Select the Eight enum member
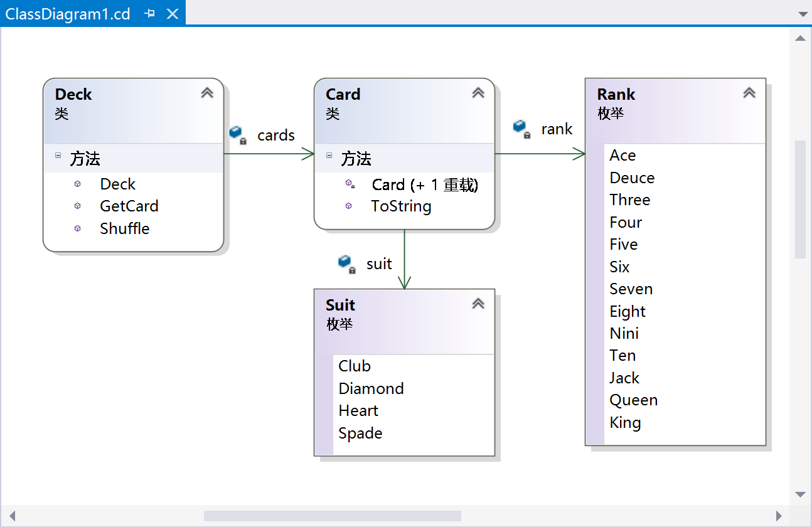This screenshot has width=812, height=527. (x=628, y=311)
